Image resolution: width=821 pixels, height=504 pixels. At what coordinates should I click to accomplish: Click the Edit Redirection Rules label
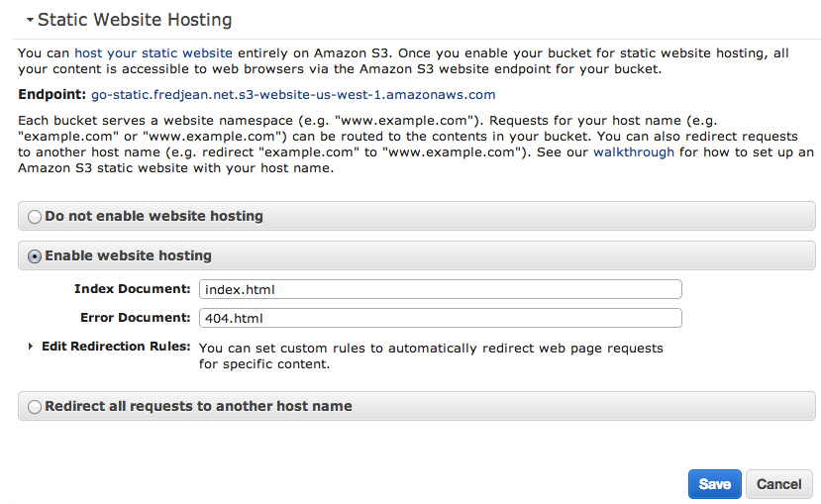[116, 347]
